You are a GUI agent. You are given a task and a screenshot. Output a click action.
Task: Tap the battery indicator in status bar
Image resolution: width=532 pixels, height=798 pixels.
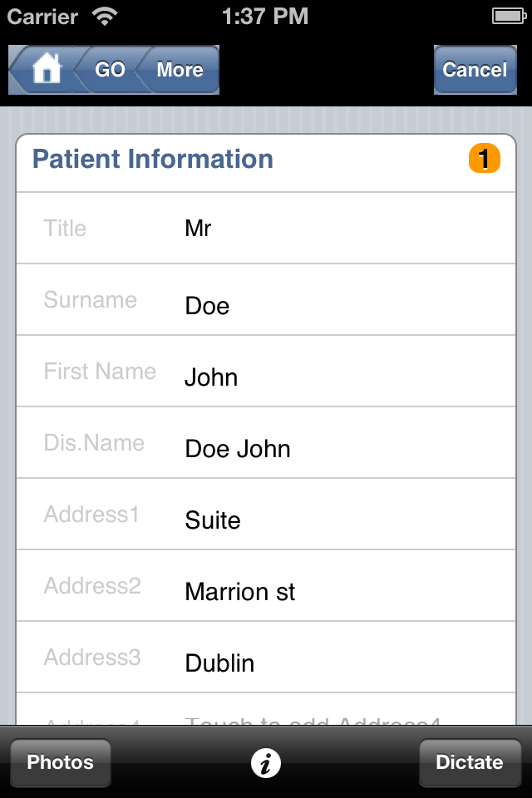(509, 17)
